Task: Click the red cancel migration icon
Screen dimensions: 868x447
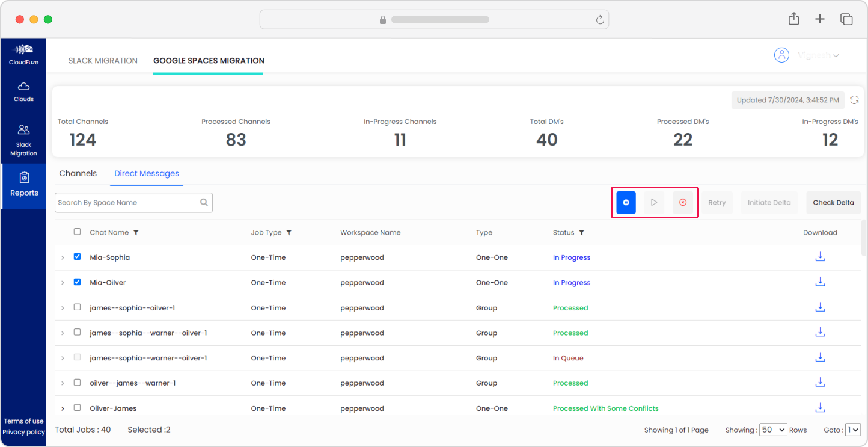Action: point(683,203)
